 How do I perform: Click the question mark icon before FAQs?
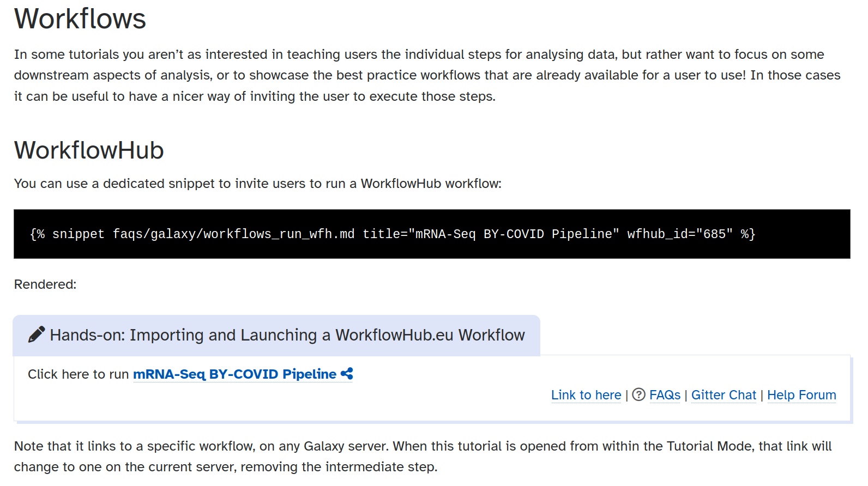coord(638,394)
